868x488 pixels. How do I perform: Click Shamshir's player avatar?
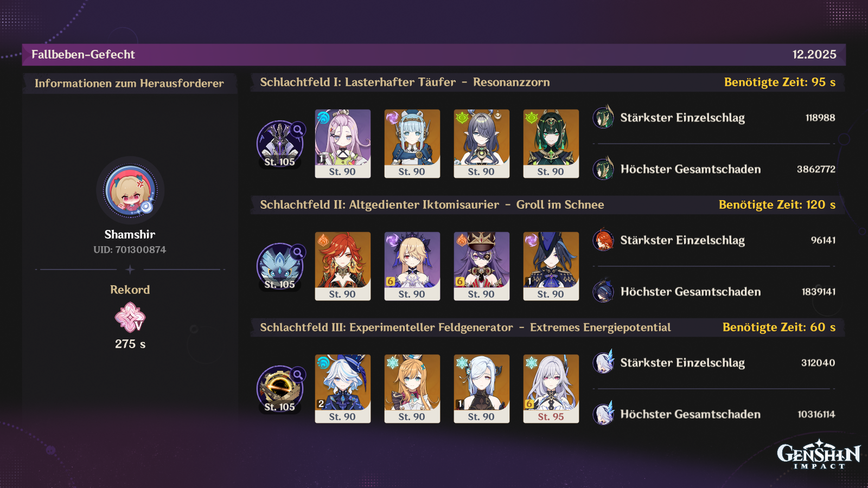(130, 191)
